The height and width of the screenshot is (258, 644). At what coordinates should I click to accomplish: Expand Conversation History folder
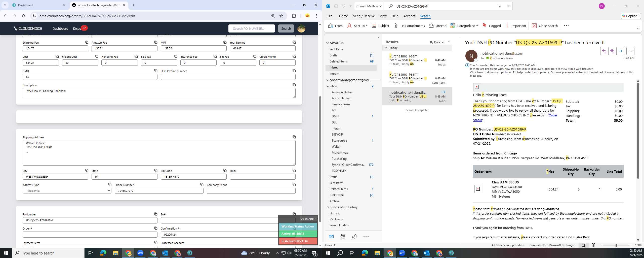pos(328,207)
